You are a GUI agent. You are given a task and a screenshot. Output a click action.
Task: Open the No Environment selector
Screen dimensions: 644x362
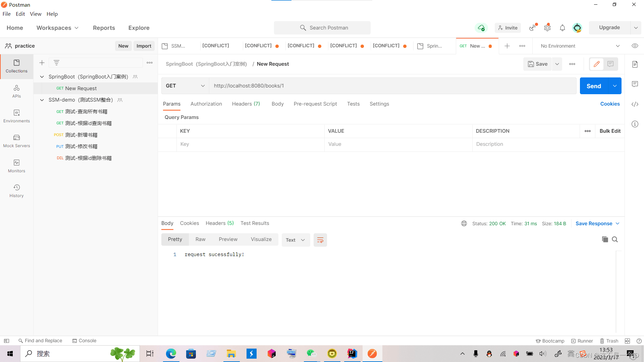click(580, 46)
